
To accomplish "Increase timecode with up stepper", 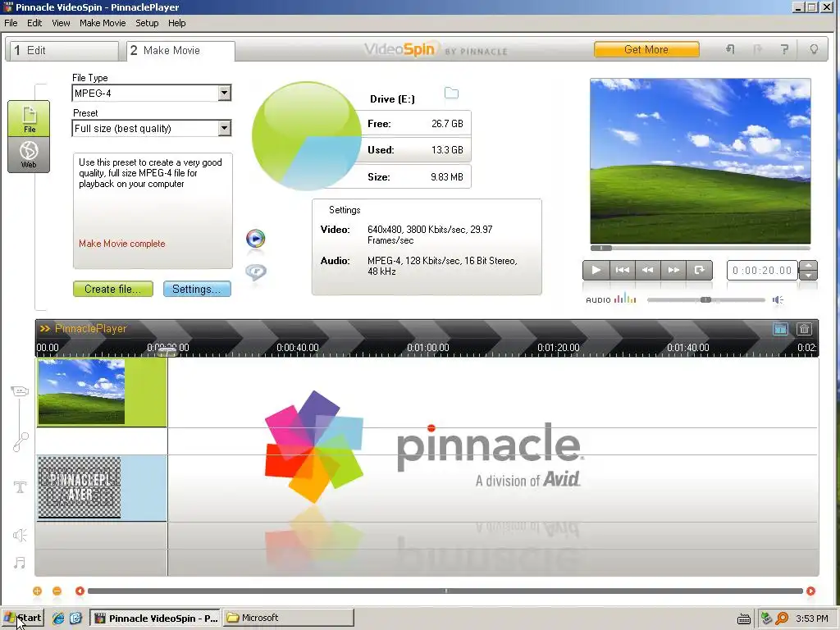I will (x=808, y=265).
